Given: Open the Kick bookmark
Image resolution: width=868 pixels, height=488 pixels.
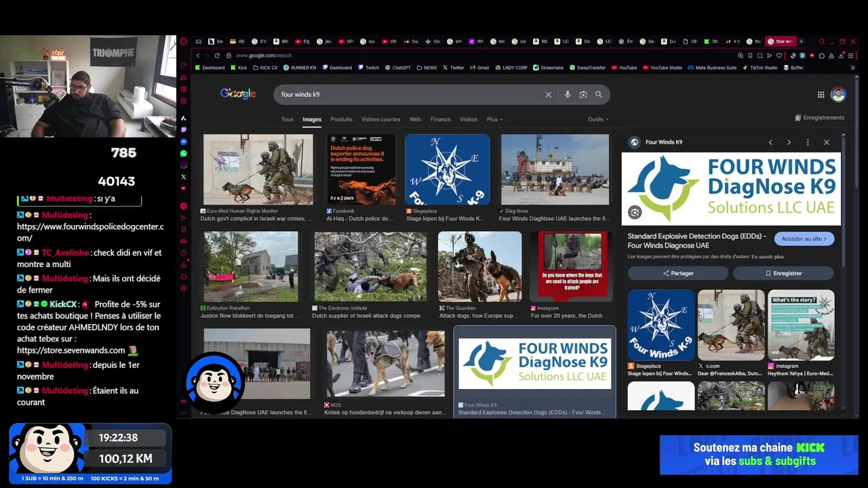Looking at the screenshot, I should click(239, 68).
